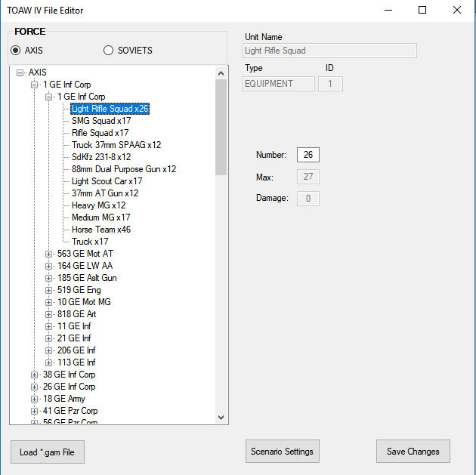
Task: Select Truck x17 entry
Action: click(90, 242)
